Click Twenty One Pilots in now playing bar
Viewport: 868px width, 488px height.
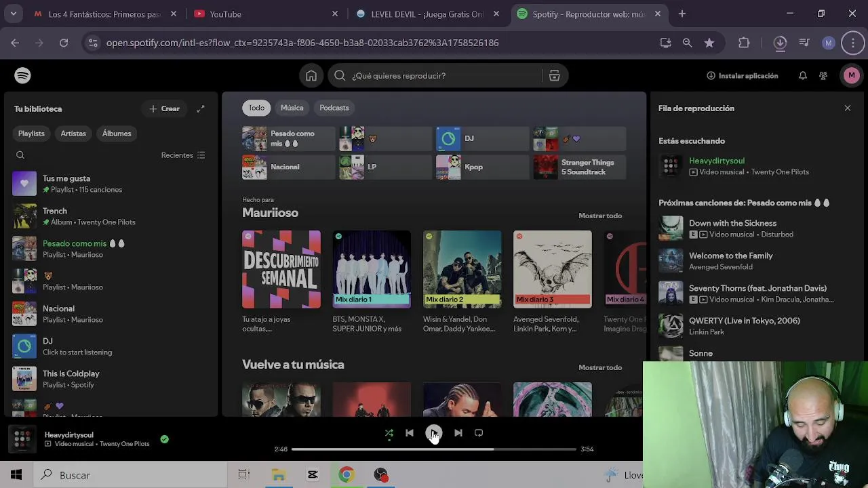(124, 444)
